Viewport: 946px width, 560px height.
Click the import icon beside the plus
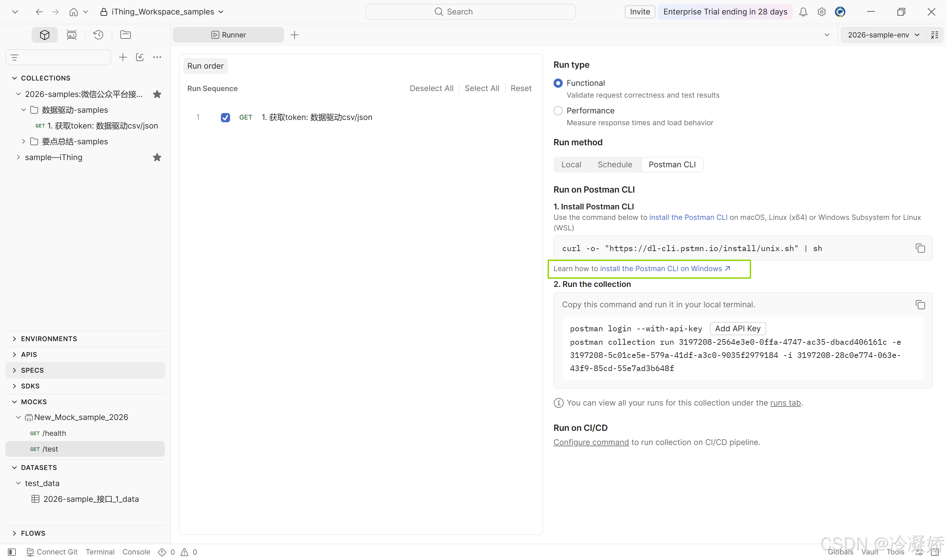pos(140,58)
